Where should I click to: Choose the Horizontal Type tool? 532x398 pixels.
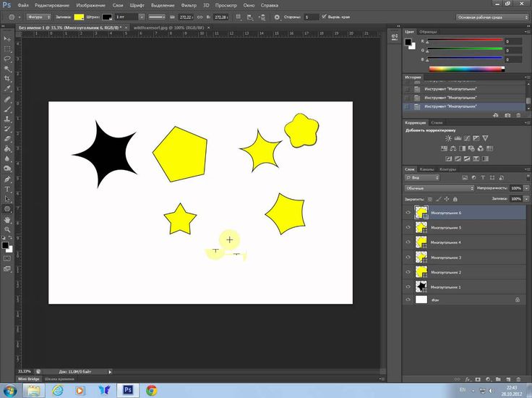click(x=7, y=188)
